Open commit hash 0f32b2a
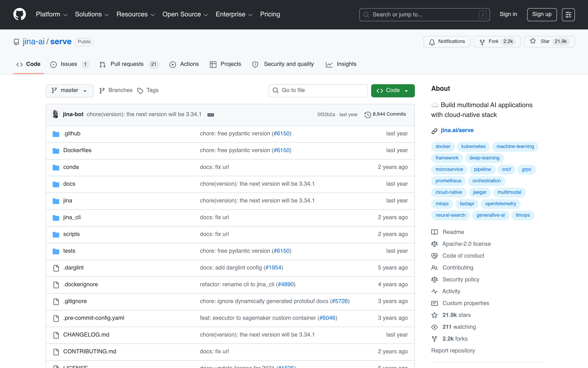 326,114
